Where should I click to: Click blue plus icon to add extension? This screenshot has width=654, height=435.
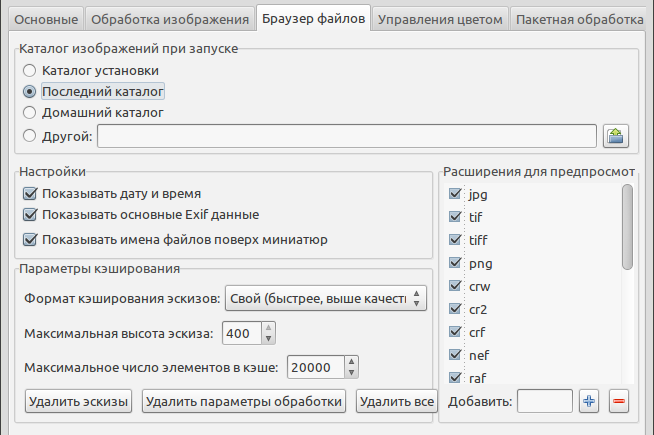(x=589, y=401)
